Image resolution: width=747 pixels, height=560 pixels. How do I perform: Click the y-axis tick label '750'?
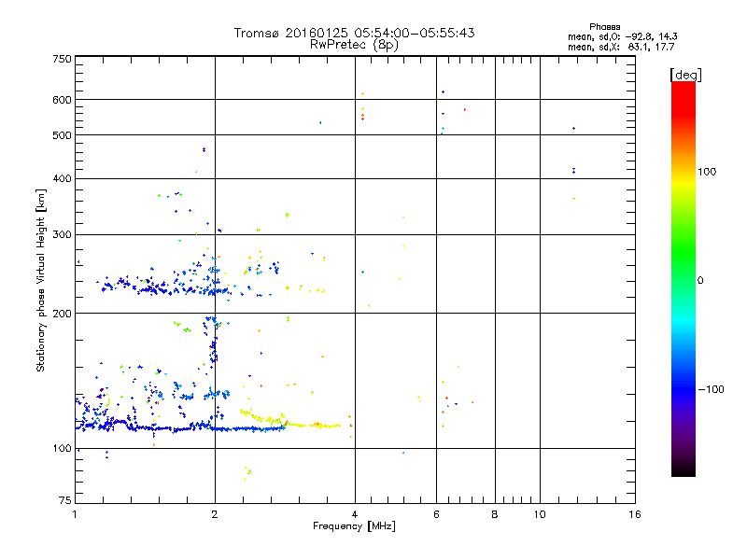(63, 59)
